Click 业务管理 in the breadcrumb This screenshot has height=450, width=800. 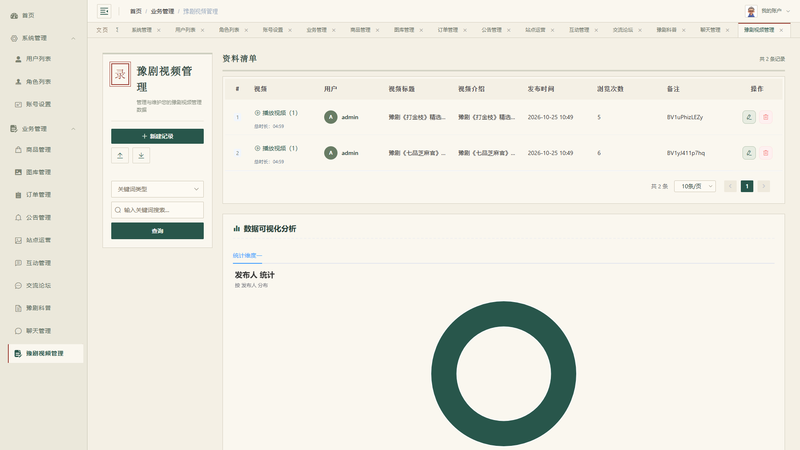[162, 11]
